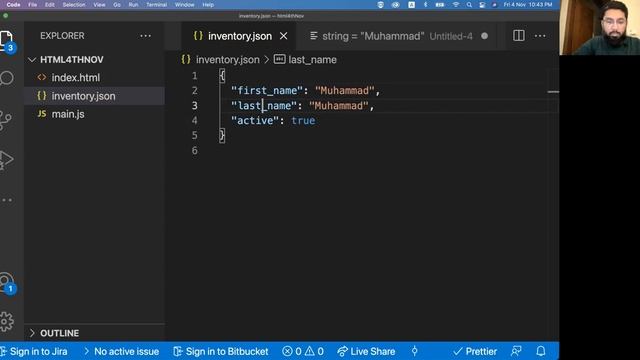Click the unsaved dot on the Untitled-4 tab
640x360 pixels.
484,36
